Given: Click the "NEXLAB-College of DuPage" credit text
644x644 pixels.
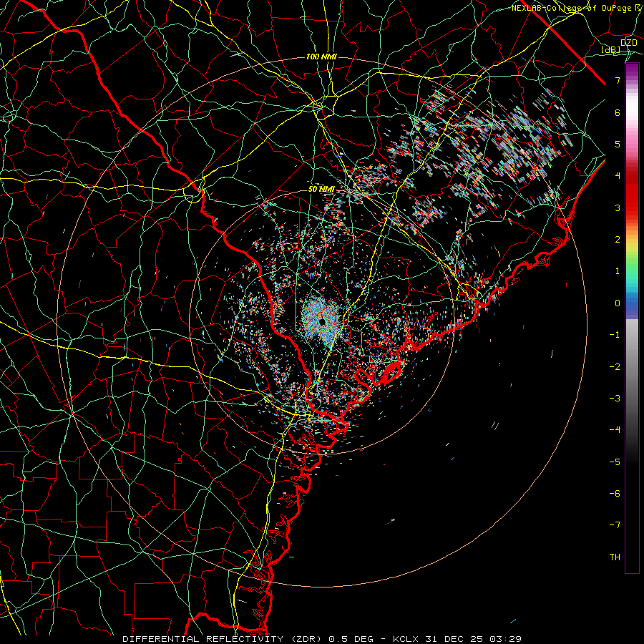Looking at the screenshot, I should 572,8.
